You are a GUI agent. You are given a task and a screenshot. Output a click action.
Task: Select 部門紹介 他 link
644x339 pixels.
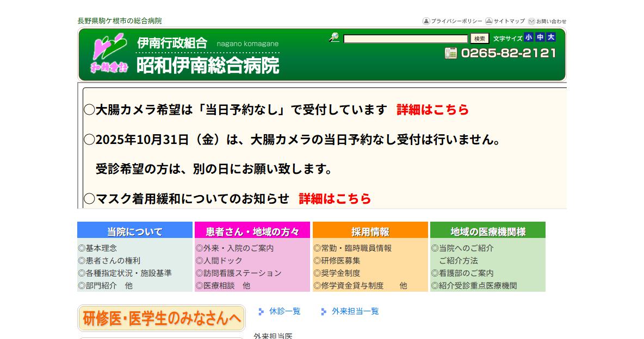(x=106, y=286)
